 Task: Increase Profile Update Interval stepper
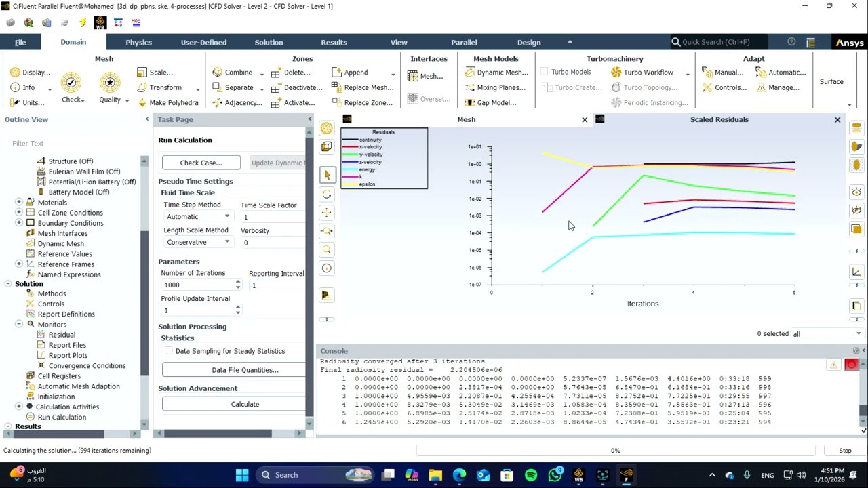[237, 307]
